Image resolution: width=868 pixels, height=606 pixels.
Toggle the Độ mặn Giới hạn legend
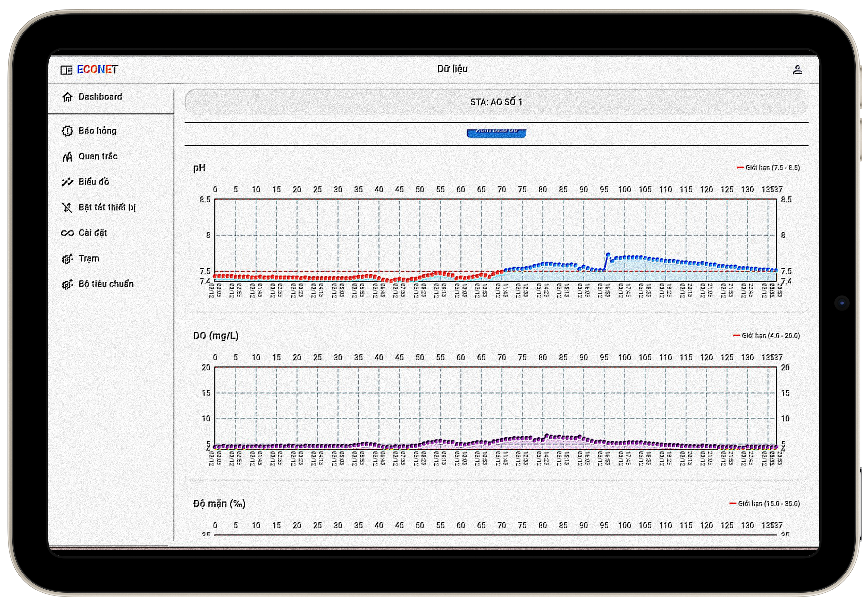click(765, 504)
